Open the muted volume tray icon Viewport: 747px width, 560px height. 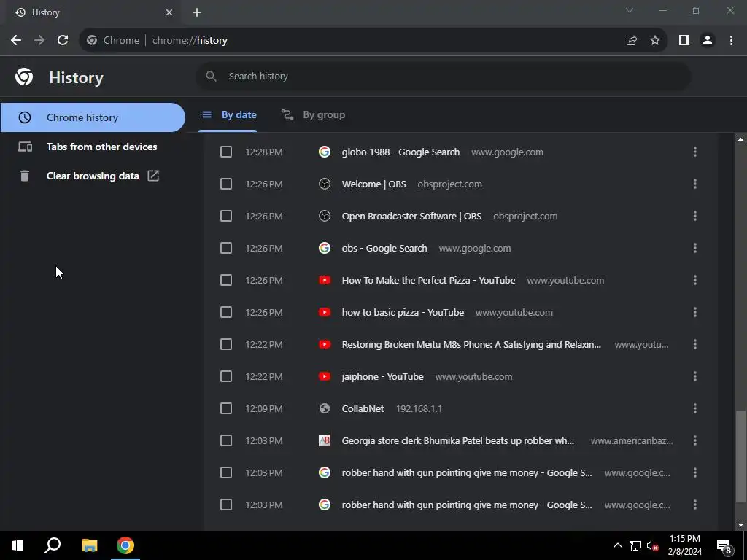point(652,545)
